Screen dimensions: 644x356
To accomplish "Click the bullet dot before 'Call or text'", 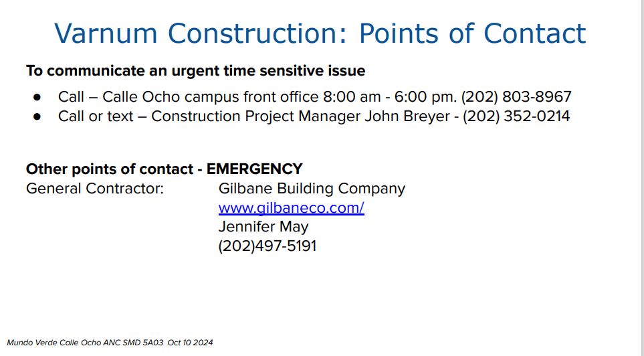I will 37,117.
